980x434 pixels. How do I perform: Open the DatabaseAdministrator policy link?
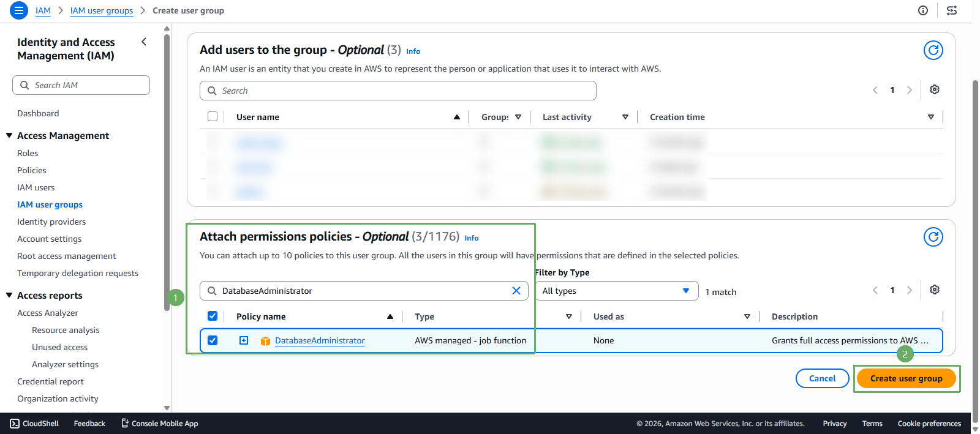coord(320,340)
